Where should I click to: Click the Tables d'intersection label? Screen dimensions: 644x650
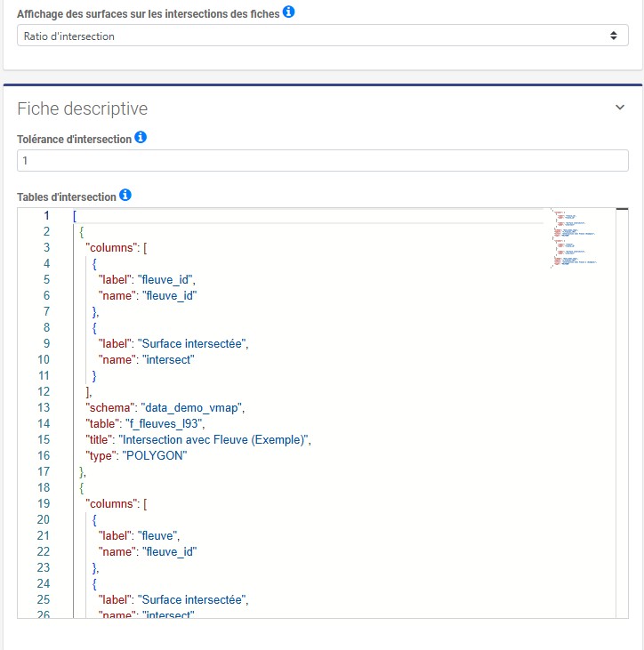pos(67,197)
